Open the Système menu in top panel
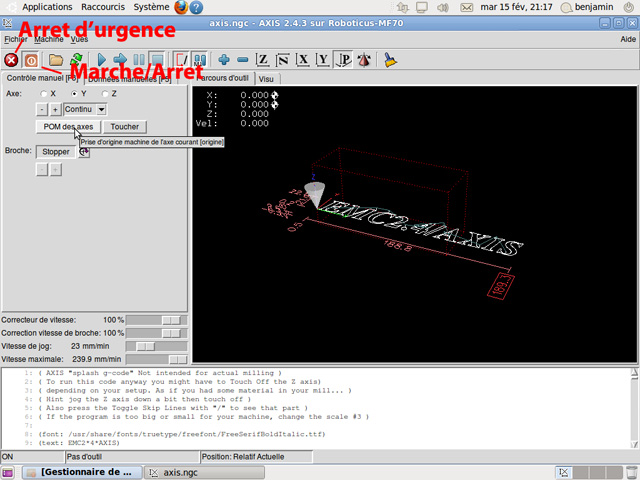Viewport: 640px width, 480px height. click(151, 7)
